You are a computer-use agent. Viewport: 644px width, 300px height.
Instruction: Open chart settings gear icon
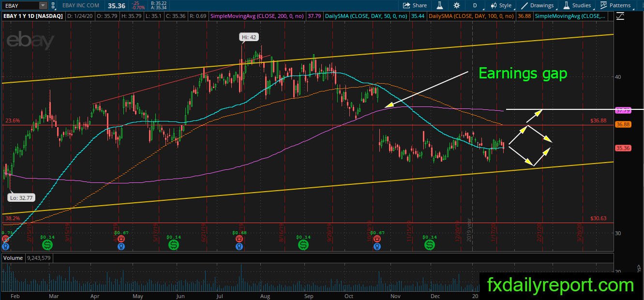pyautogui.click(x=457, y=5)
